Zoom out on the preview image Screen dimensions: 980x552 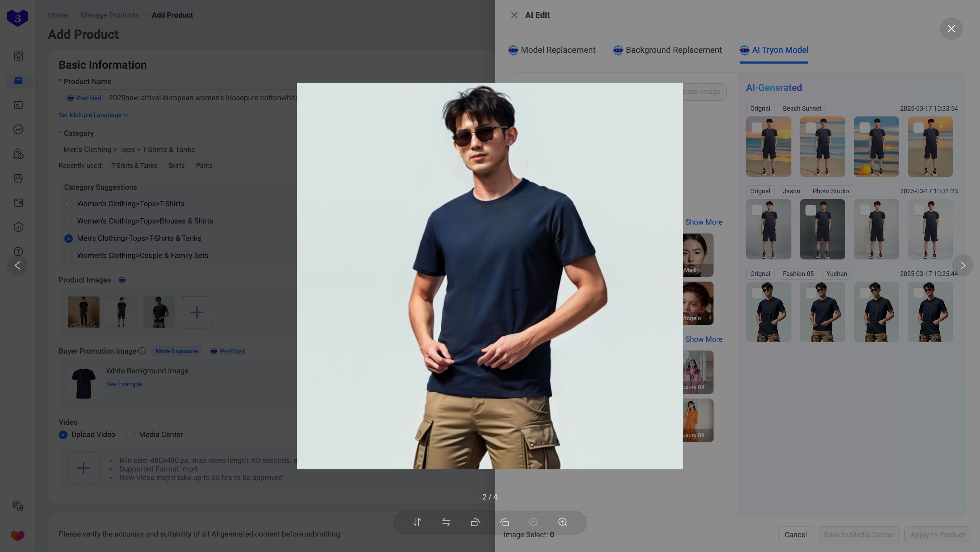click(534, 522)
